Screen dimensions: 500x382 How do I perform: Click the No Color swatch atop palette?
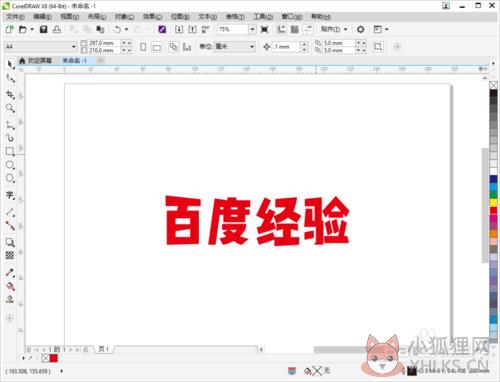(x=493, y=85)
